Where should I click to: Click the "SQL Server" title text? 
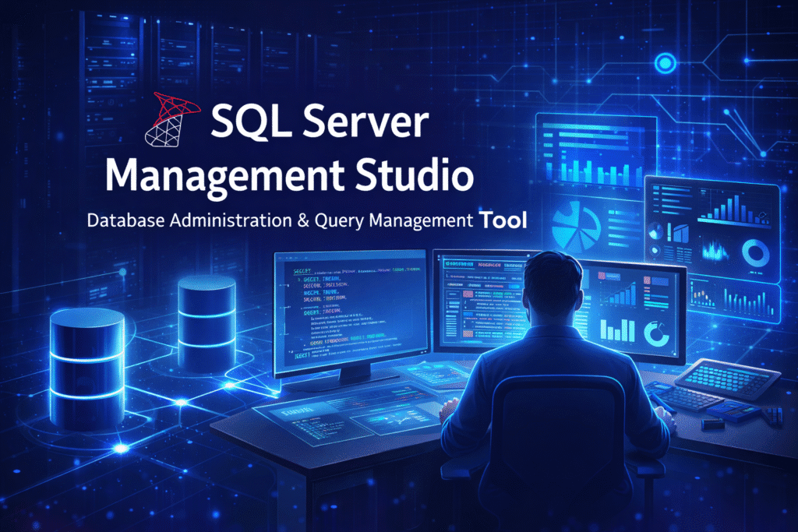320,125
